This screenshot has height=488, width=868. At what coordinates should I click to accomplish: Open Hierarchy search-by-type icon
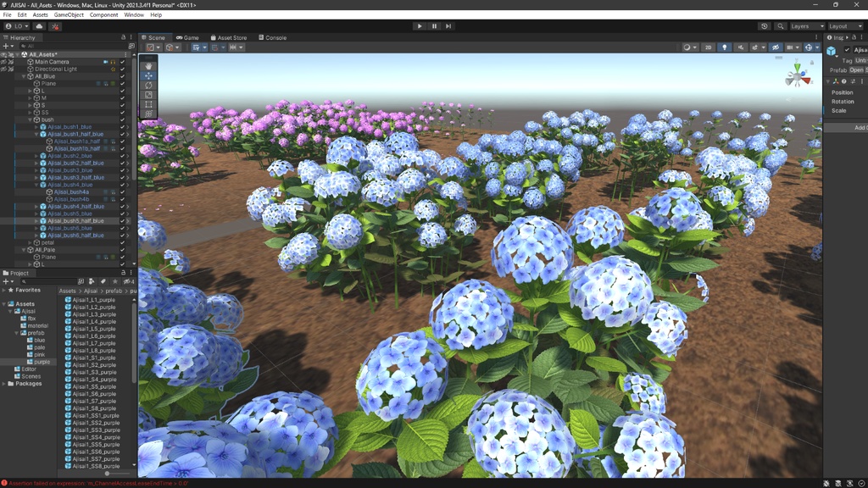coord(131,46)
